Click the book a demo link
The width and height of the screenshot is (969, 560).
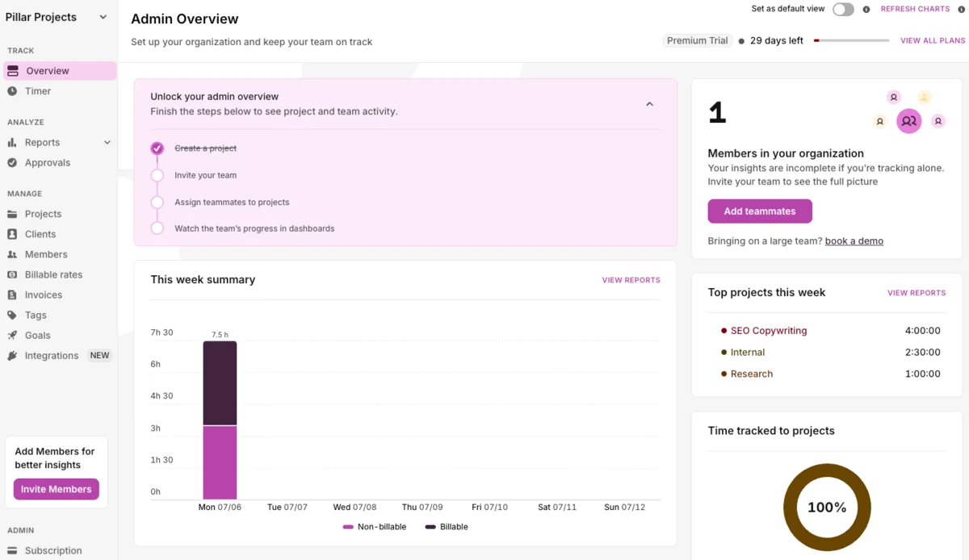854,241
